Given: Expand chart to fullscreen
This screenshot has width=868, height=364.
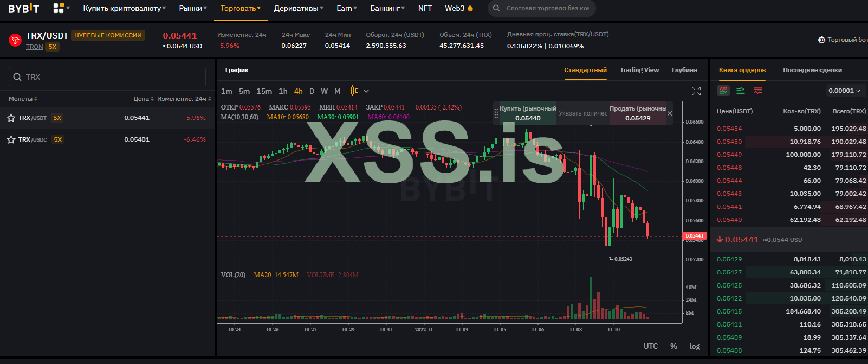Looking at the screenshot, I should tap(696, 91).
